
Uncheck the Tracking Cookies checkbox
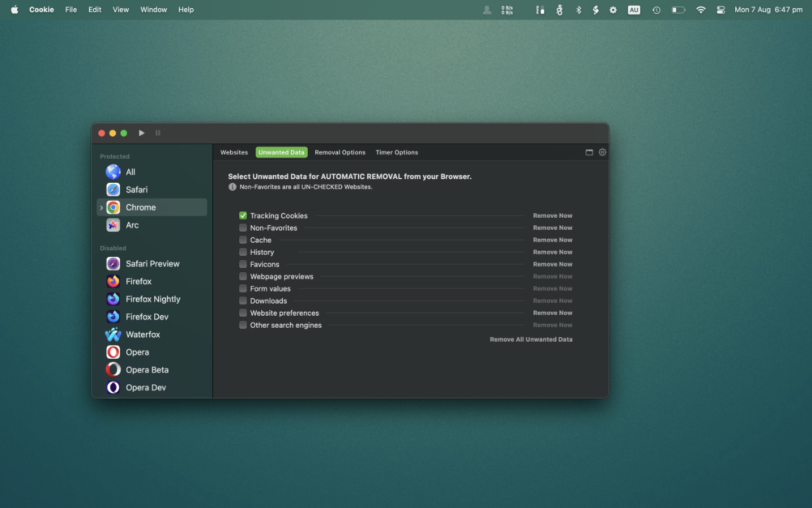click(x=243, y=216)
